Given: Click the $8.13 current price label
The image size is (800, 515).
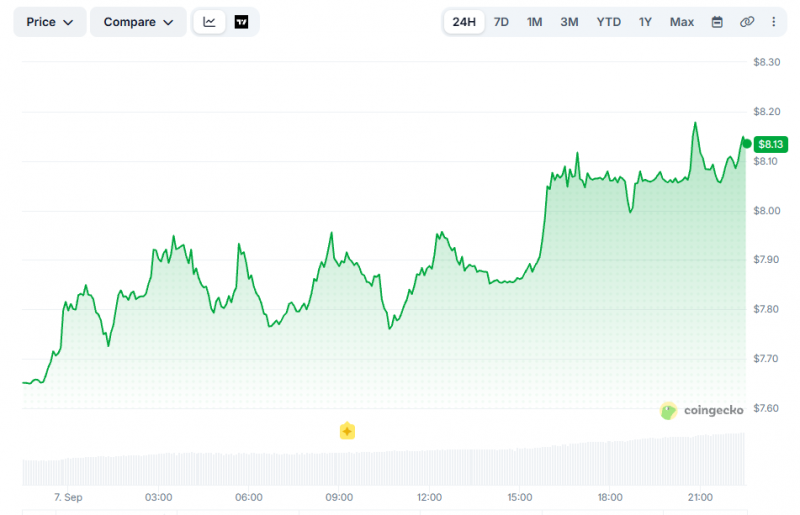Looking at the screenshot, I should (770, 144).
